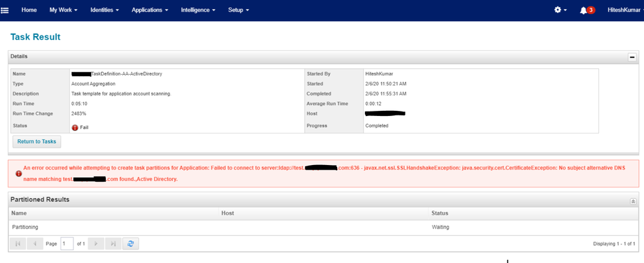644x263 pixels.
Task: Click the Return to Tasks button
Action: click(x=37, y=141)
